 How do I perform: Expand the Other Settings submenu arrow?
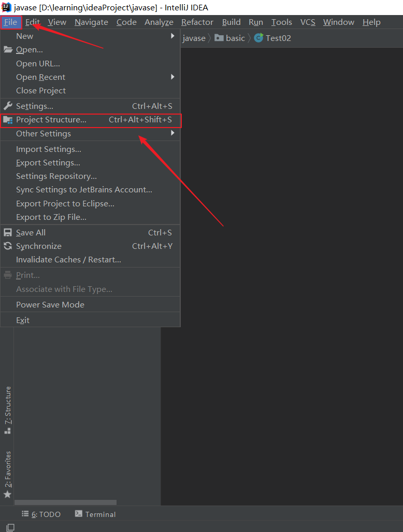click(172, 133)
